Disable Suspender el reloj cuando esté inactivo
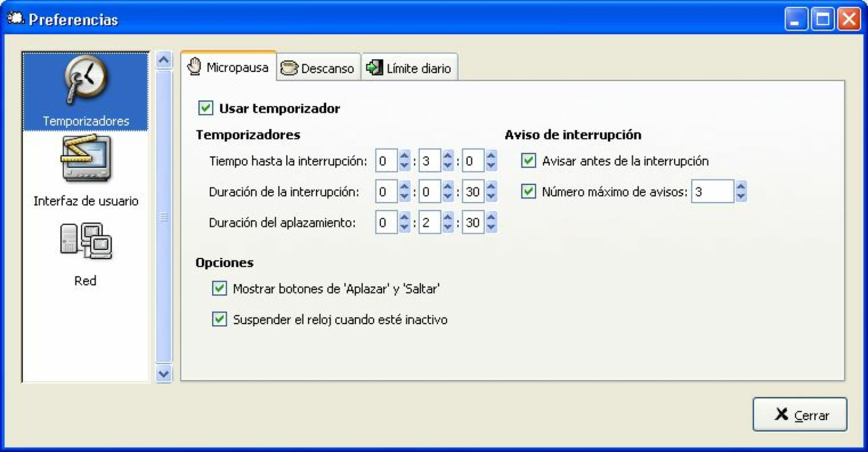The width and height of the screenshot is (868, 452). pyautogui.click(x=219, y=319)
